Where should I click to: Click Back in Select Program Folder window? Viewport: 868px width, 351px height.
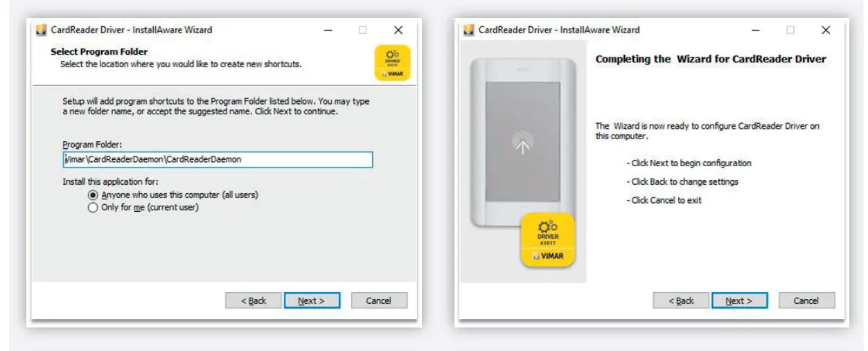pyautogui.click(x=254, y=300)
